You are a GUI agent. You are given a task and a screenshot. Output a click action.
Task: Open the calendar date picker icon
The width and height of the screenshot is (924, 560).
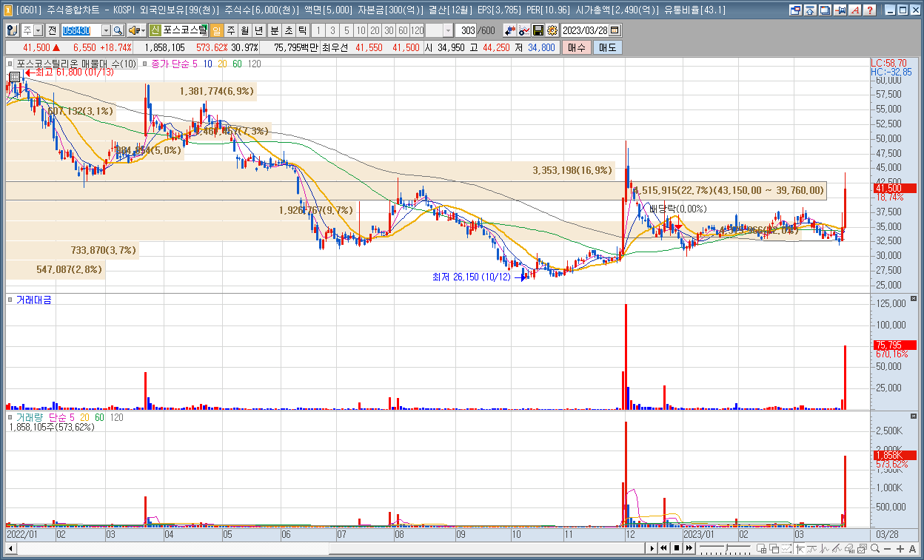[x=615, y=30]
